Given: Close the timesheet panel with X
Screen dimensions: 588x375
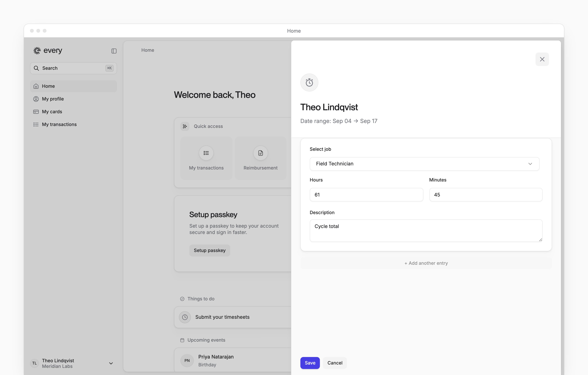Looking at the screenshot, I should click(542, 59).
